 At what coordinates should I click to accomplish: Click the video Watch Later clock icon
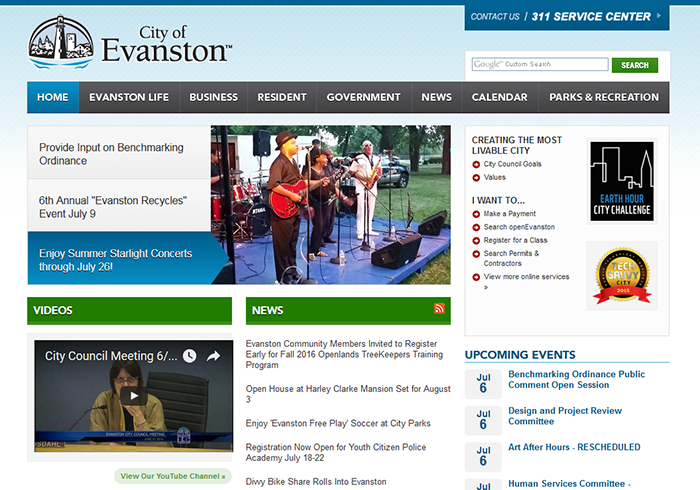point(190,356)
